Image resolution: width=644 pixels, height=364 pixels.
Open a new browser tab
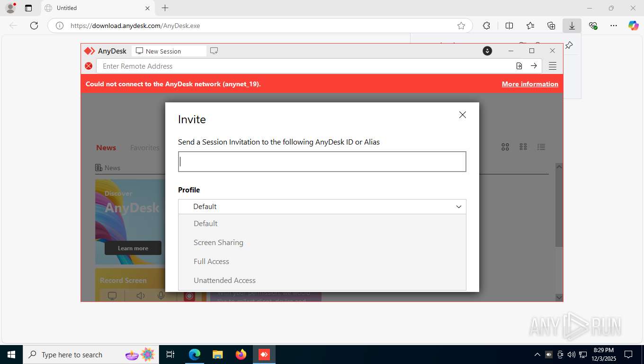pos(165,8)
